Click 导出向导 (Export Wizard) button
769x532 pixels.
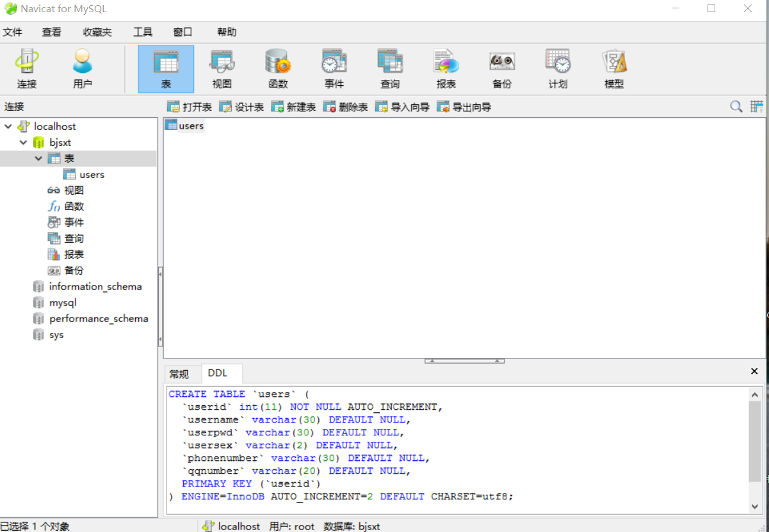464,107
